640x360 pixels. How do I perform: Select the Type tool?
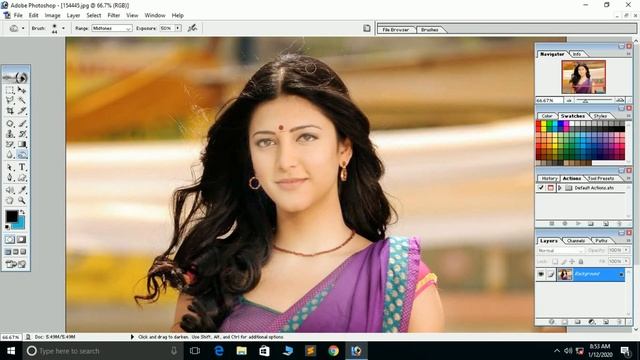pyautogui.click(x=22, y=167)
